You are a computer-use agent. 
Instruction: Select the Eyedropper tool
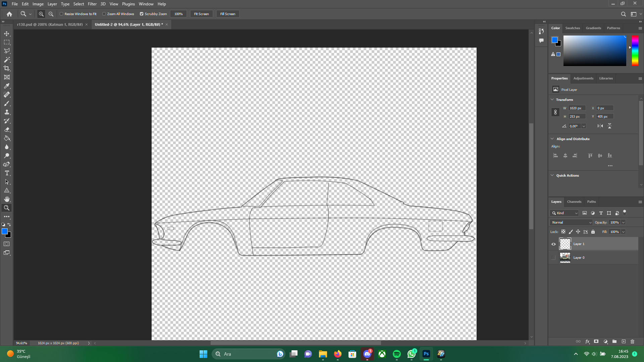point(7,86)
